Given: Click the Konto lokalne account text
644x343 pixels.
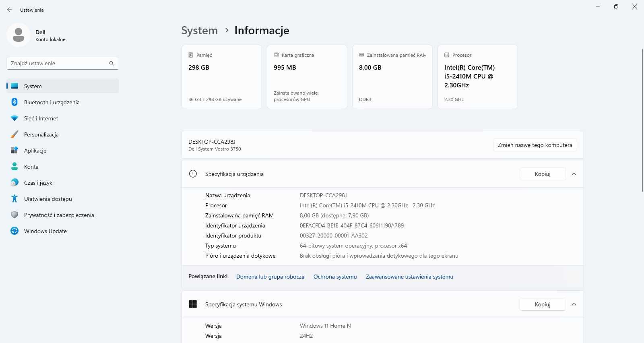Looking at the screenshot, I should click(50, 39).
